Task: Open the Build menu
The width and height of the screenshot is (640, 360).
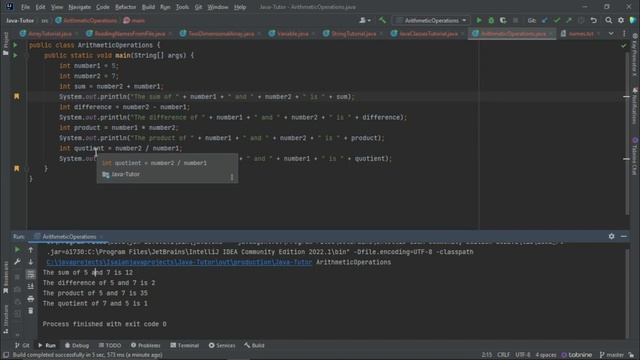Action: tap(148, 7)
